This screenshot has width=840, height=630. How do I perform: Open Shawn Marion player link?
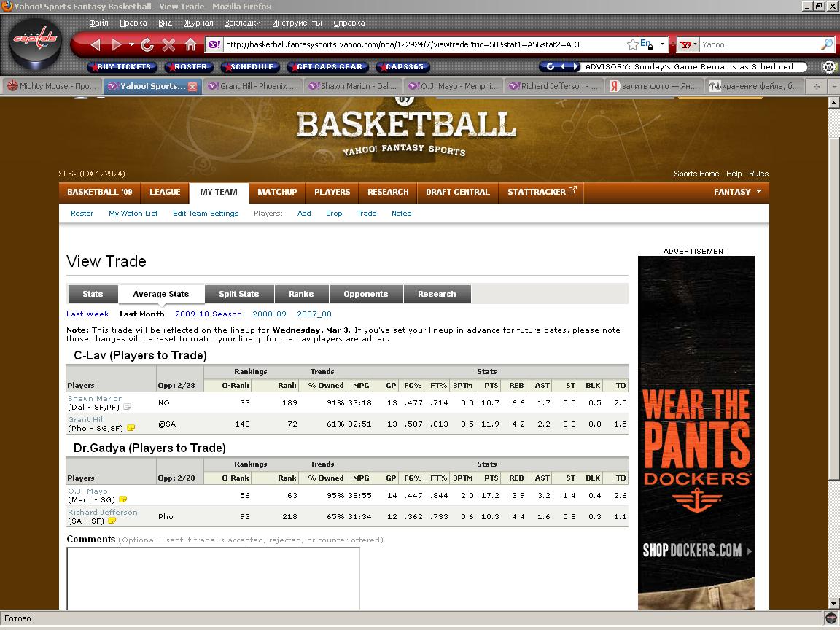click(96, 399)
